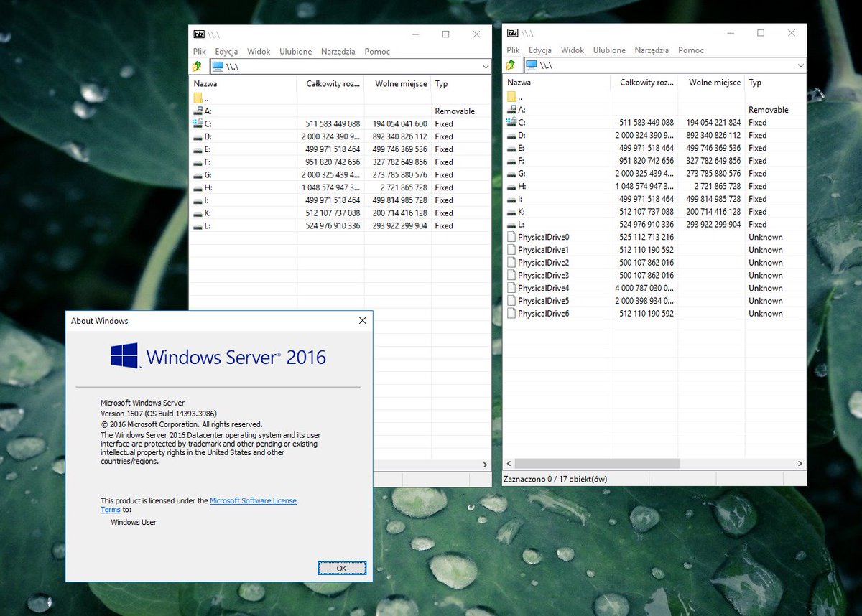Open Widok menu in left window

(x=259, y=52)
